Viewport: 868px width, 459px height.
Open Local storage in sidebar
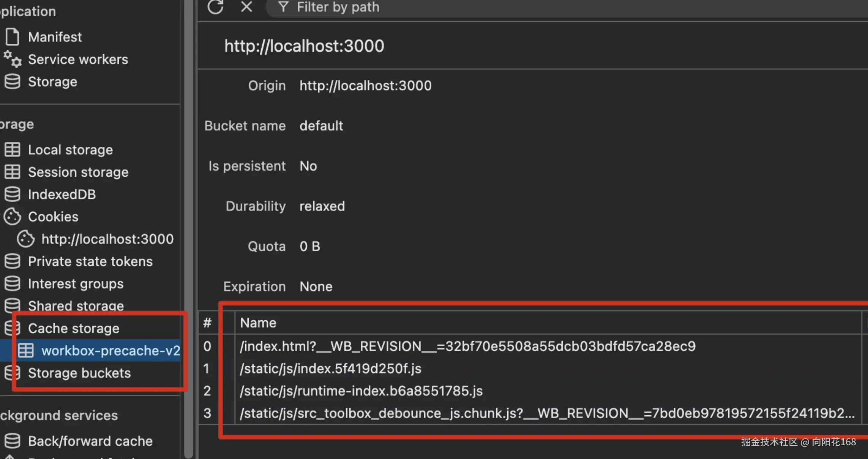coord(70,150)
